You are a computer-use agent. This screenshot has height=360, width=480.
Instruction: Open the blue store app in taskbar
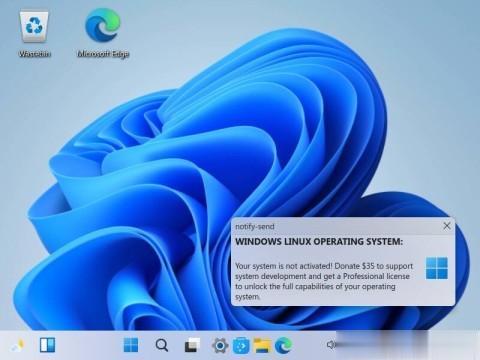coord(241,345)
